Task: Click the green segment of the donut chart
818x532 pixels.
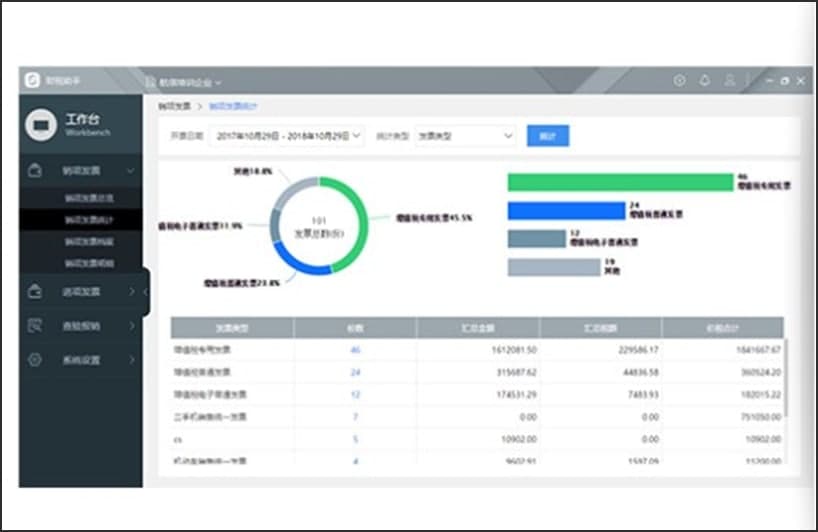Action: pyautogui.click(x=362, y=219)
